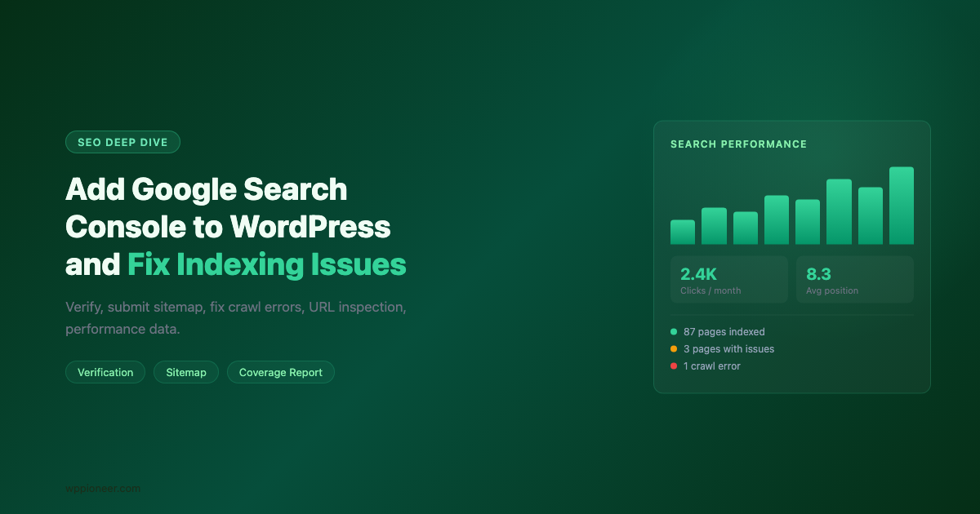Screen dimensions: 980x514
Task: Click the 'Add Google Search' headline line
Action: pos(207,189)
